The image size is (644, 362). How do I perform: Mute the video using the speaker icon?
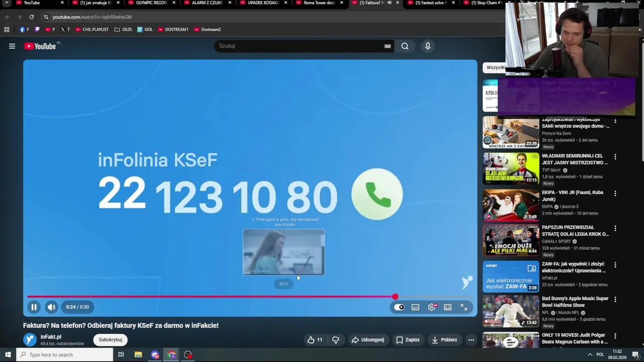pyautogui.click(x=52, y=307)
